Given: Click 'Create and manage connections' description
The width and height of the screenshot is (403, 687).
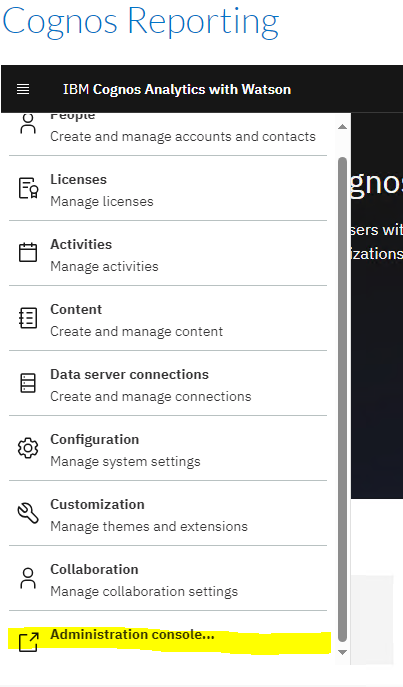Looking at the screenshot, I should click(151, 397).
